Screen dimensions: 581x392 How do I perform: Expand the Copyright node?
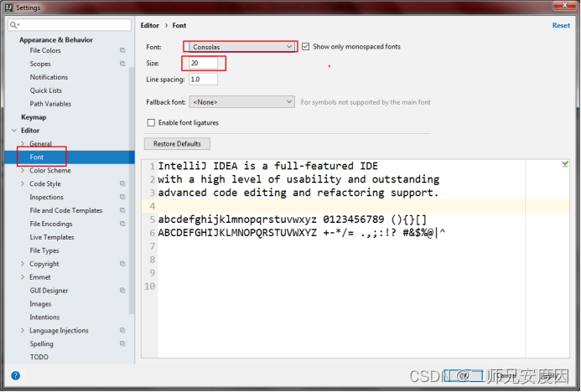click(x=23, y=264)
